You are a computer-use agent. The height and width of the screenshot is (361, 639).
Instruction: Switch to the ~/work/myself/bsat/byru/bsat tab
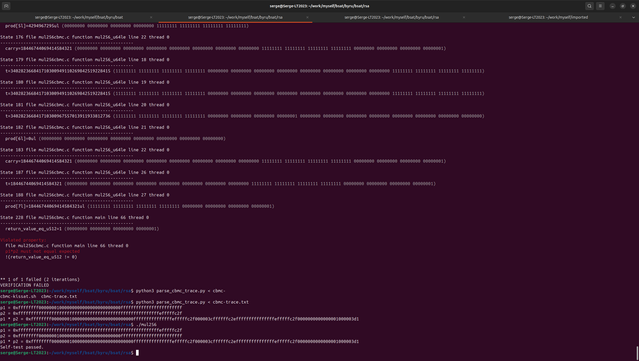pos(79,18)
